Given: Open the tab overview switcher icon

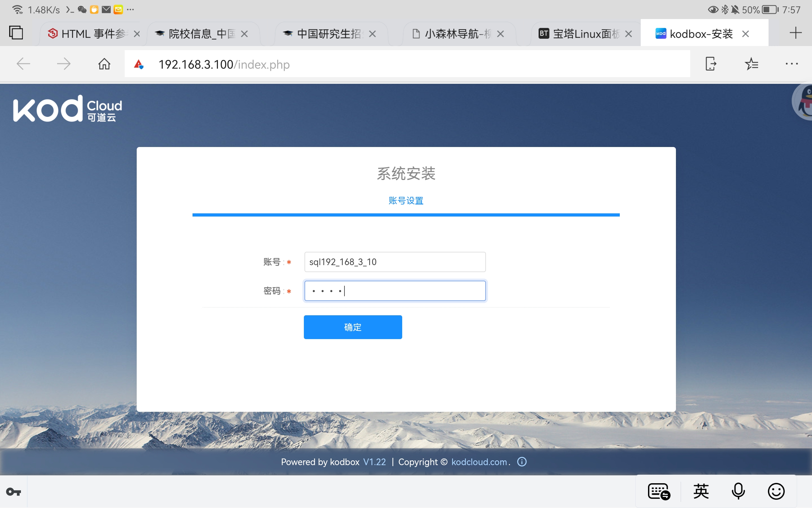Looking at the screenshot, I should 16,33.
